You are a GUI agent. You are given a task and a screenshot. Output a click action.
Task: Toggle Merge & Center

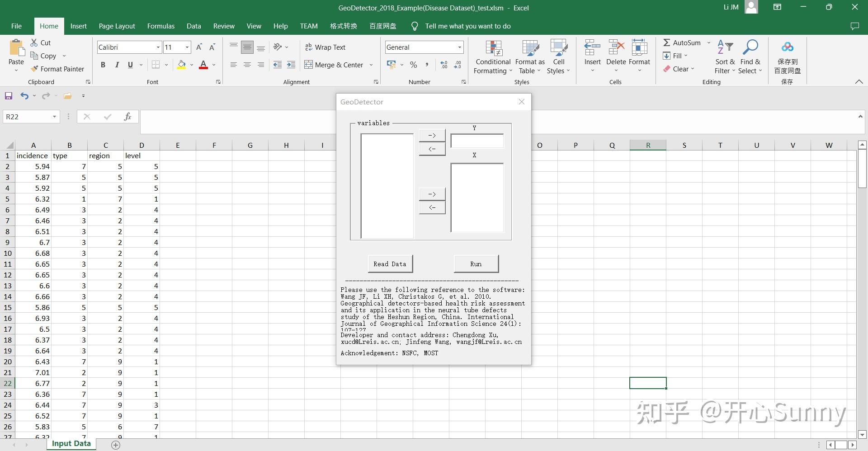point(334,65)
